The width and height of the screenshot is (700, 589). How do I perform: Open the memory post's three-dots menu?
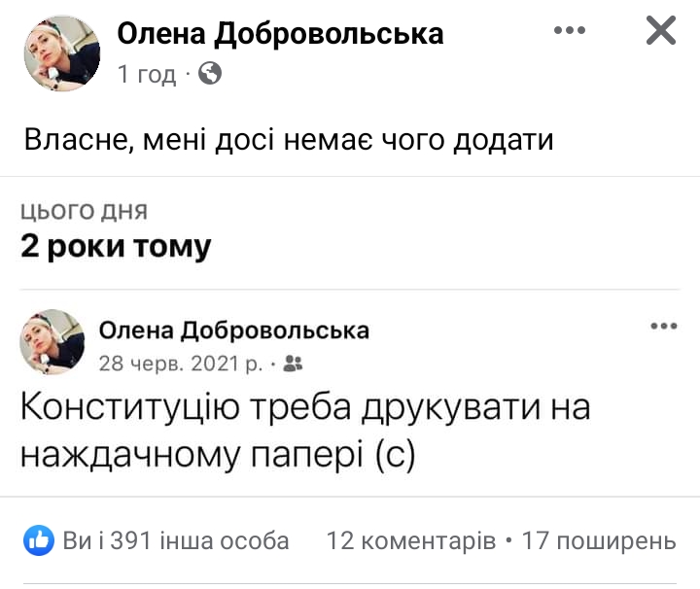(663, 327)
